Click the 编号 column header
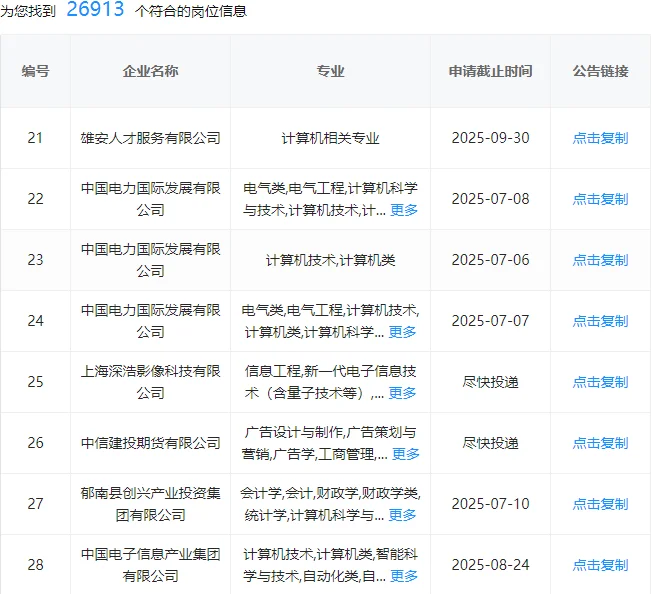 (35, 71)
